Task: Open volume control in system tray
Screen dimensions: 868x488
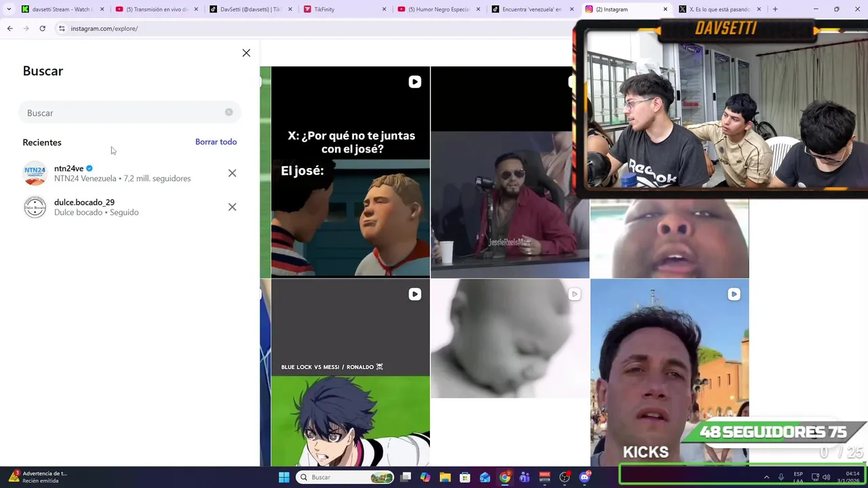Action: (826, 477)
